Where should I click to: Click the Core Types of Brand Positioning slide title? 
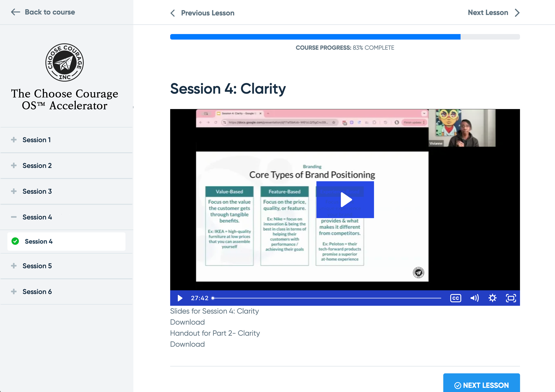point(312,175)
